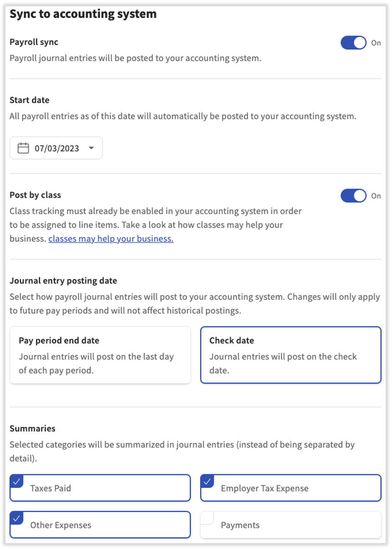Select the Pay period end date option
Viewport: 392px width, 549px height.
(100, 355)
